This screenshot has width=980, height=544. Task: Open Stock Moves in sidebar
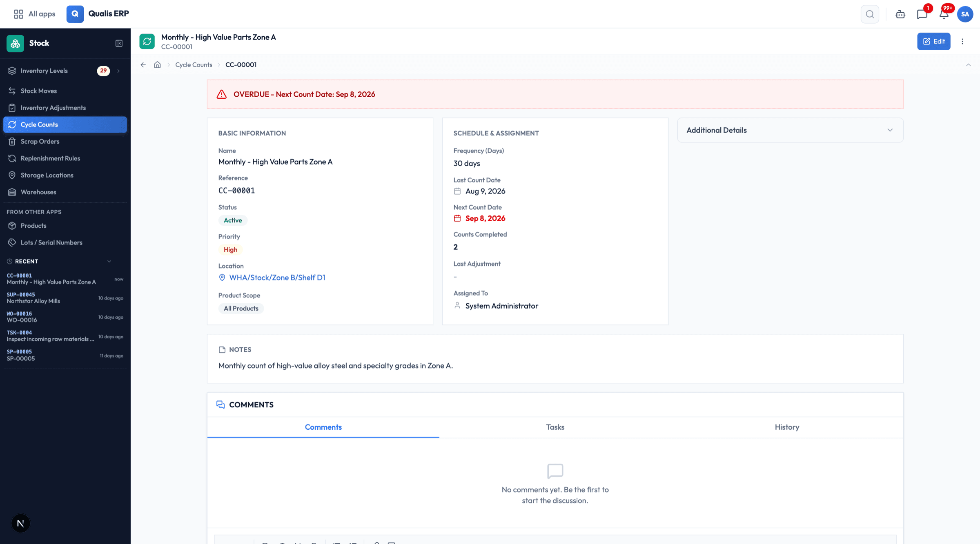(65, 91)
